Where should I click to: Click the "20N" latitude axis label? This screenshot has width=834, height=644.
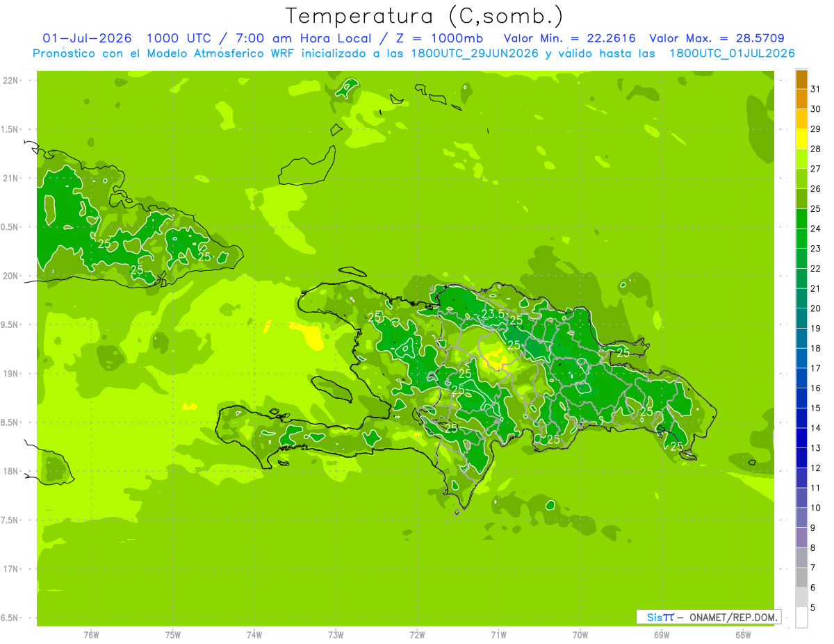pyautogui.click(x=10, y=276)
